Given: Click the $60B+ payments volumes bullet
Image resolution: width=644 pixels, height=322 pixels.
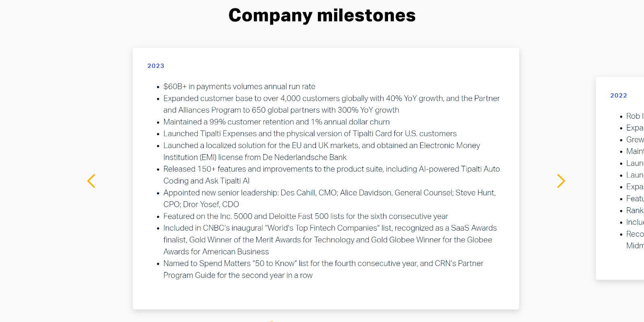Looking at the screenshot, I should pyautogui.click(x=239, y=87).
